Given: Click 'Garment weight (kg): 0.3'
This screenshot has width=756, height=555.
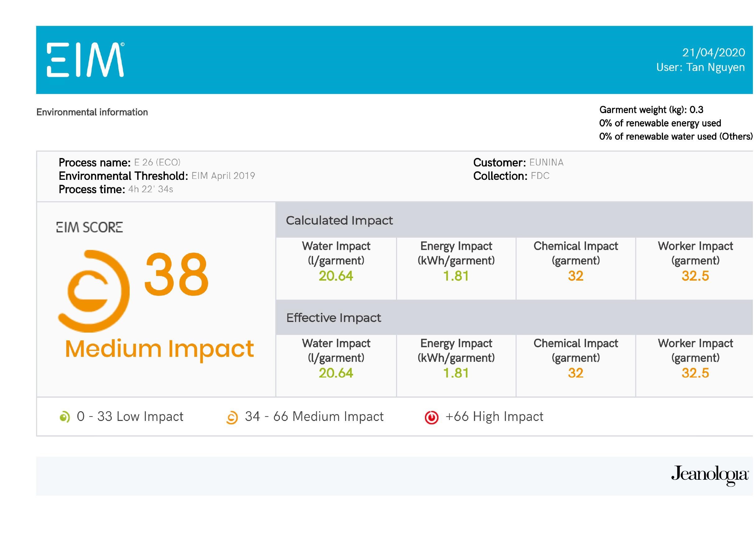Looking at the screenshot, I should 651,110.
